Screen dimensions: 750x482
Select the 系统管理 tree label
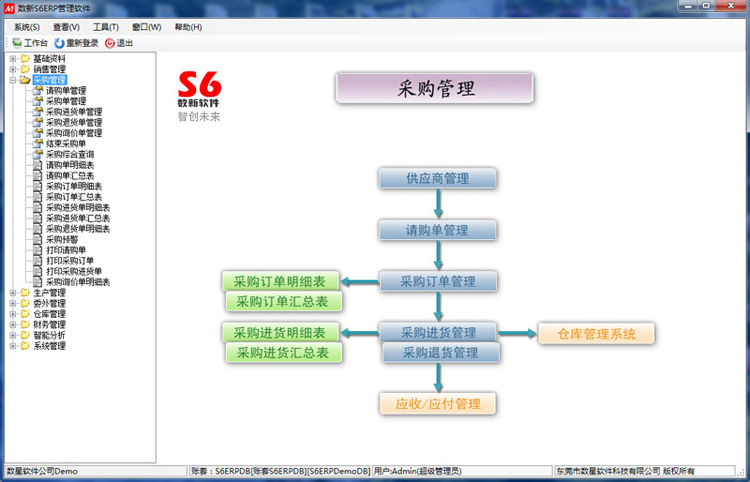click(x=49, y=346)
